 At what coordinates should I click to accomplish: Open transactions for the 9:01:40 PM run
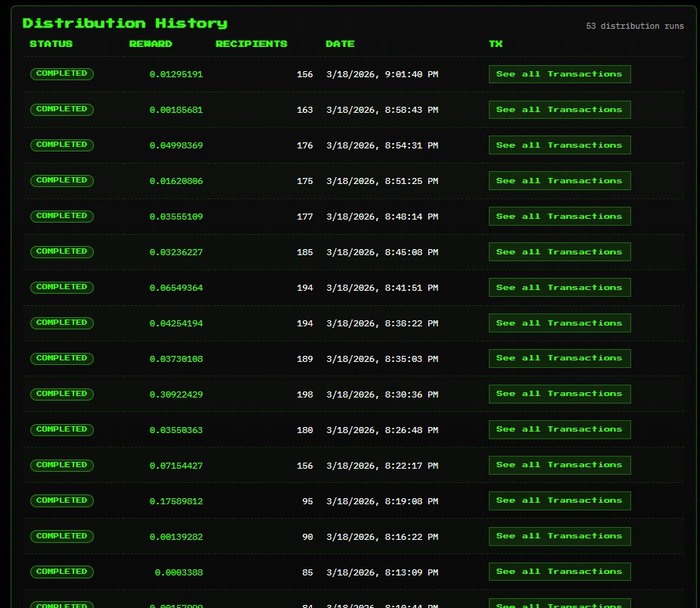coord(559,74)
